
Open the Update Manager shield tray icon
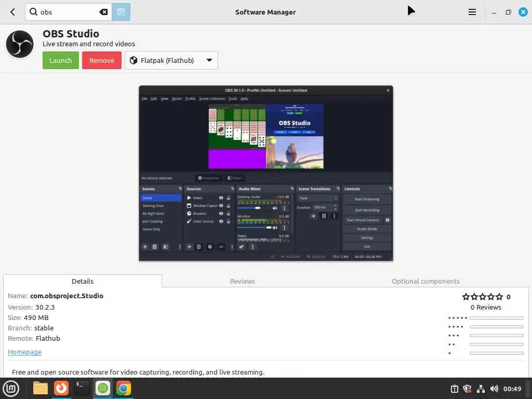(467, 389)
